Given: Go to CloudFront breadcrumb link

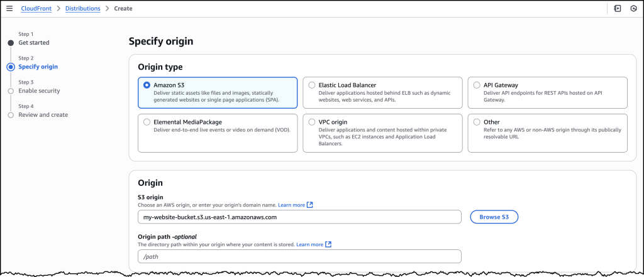Looking at the screenshot, I should pyautogui.click(x=36, y=8).
